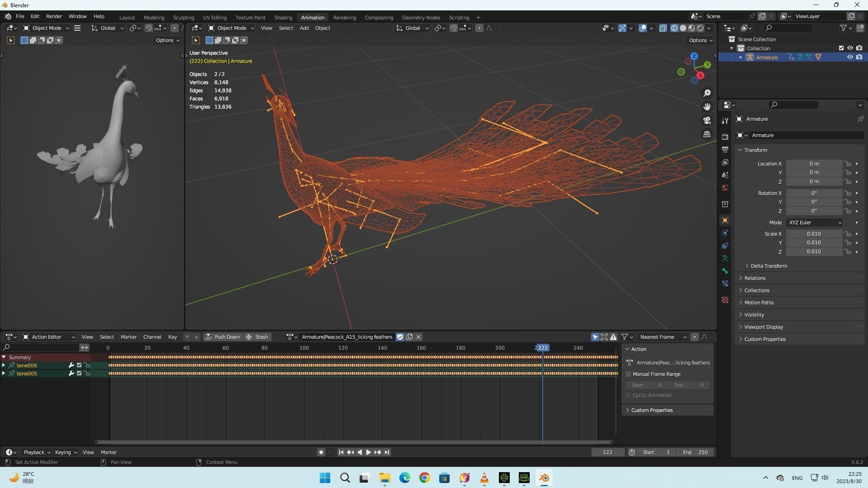Screen dimensions: 868x488
Task: Open File Explorer on the taskbar
Action: (x=385, y=478)
